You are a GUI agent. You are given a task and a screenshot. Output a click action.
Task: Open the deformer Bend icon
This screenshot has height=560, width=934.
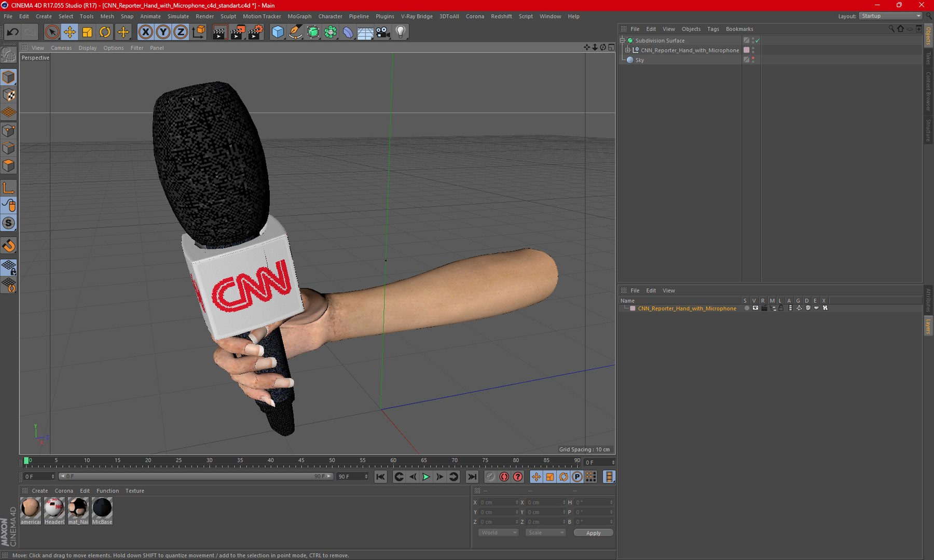click(x=348, y=32)
